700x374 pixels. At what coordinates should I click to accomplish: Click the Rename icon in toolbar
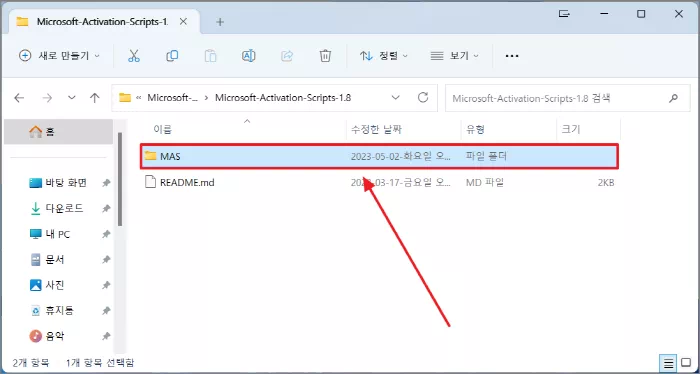pyautogui.click(x=249, y=56)
